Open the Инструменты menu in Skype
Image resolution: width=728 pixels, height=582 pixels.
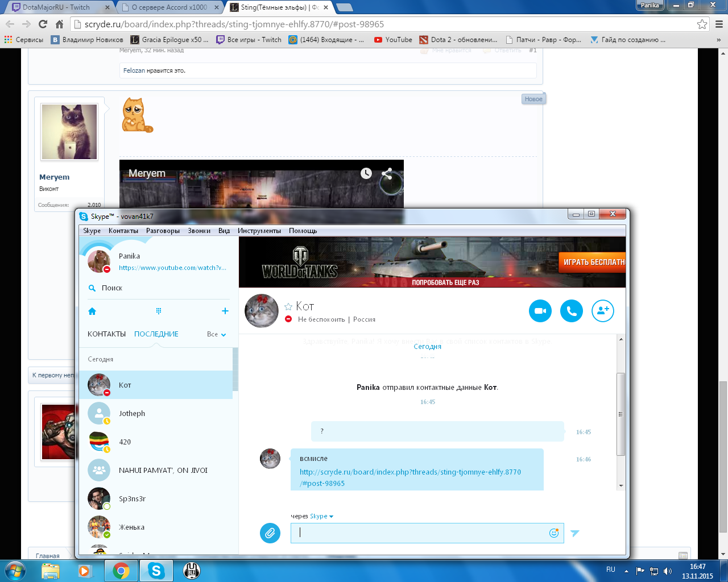[x=259, y=231]
